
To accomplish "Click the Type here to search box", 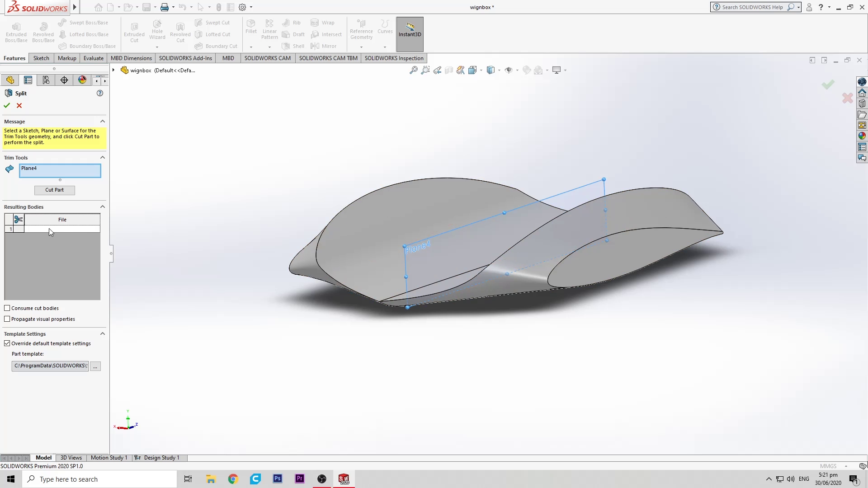I will click(x=99, y=479).
